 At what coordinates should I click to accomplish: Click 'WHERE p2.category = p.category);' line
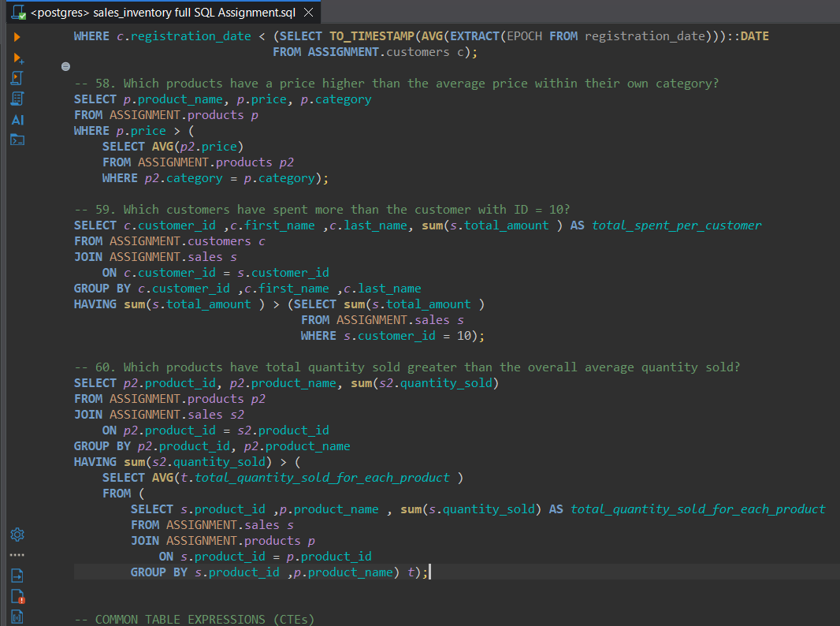point(215,178)
